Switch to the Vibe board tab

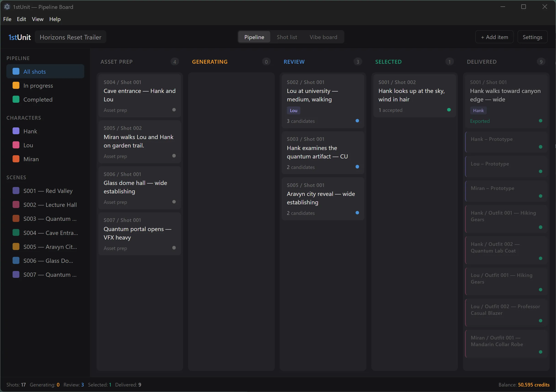point(323,37)
